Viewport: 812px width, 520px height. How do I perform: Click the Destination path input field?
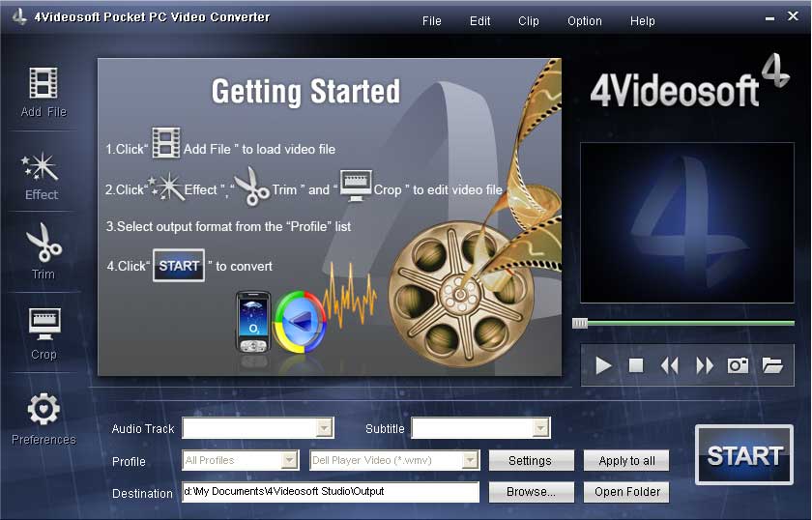(x=331, y=492)
